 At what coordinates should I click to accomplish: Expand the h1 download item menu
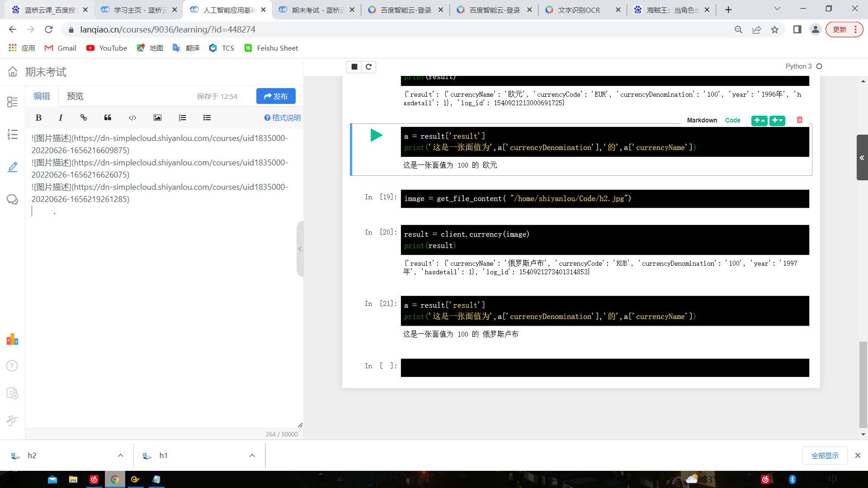(x=252, y=455)
